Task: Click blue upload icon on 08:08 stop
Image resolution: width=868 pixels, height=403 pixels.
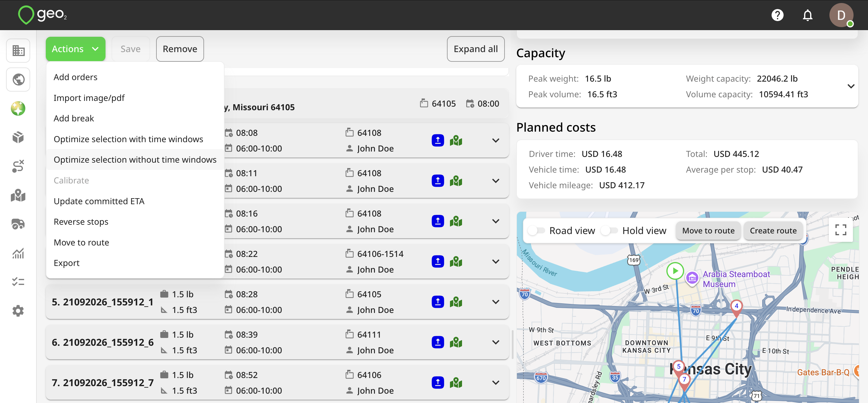Action: (x=438, y=140)
